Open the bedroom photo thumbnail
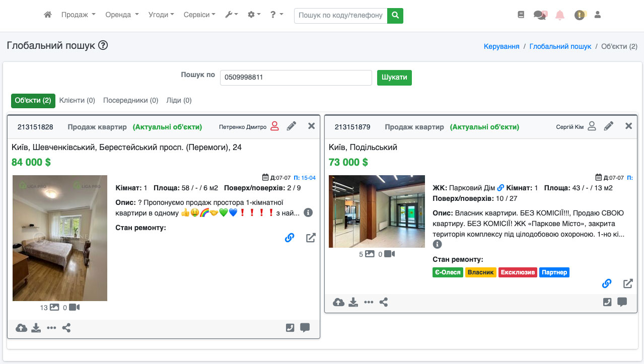The image size is (644, 364). click(x=60, y=238)
